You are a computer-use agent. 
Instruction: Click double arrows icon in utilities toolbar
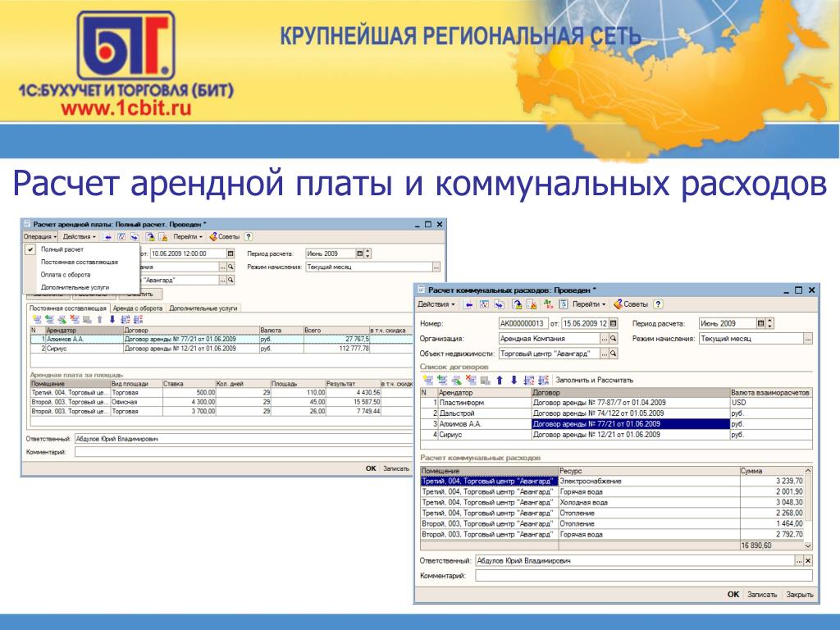500,304
